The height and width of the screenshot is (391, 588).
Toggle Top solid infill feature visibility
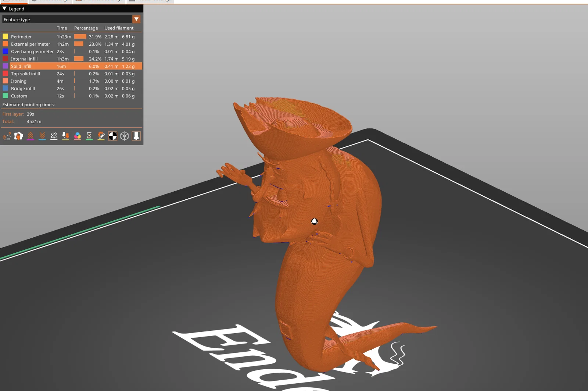[x=72, y=74]
